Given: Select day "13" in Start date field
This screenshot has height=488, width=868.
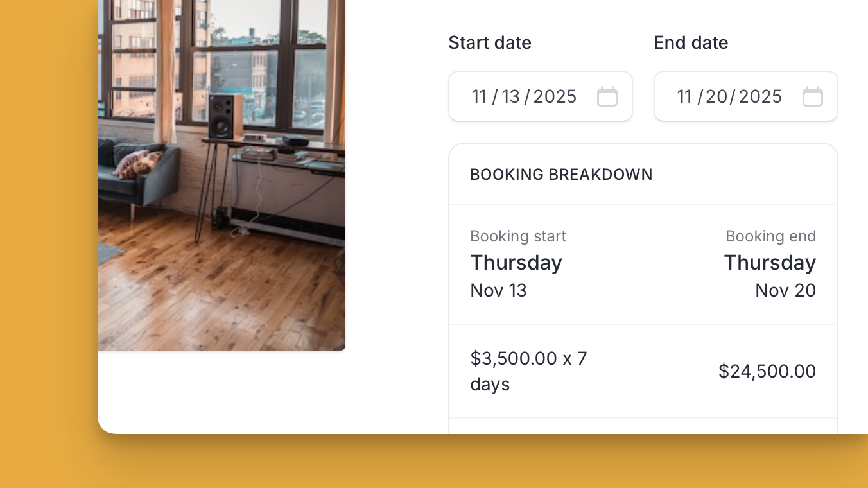Looking at the screenshot, I should (x=510, y=96).
